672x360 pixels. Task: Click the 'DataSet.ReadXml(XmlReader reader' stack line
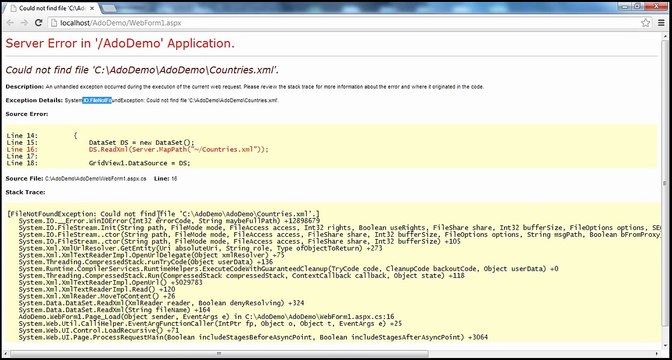pyautogui.click(x=162, y=303)
